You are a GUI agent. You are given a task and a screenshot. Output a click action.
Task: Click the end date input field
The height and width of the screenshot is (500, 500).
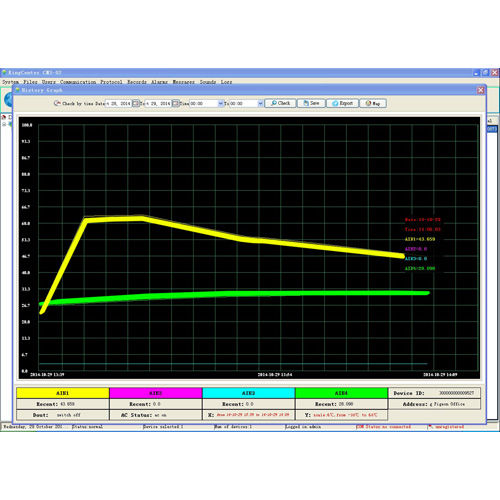[158, 104]
